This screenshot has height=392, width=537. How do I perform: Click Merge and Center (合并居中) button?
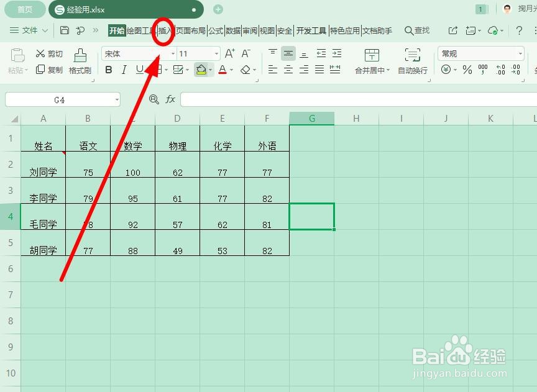pyautogui.click(x=372, y=62)
